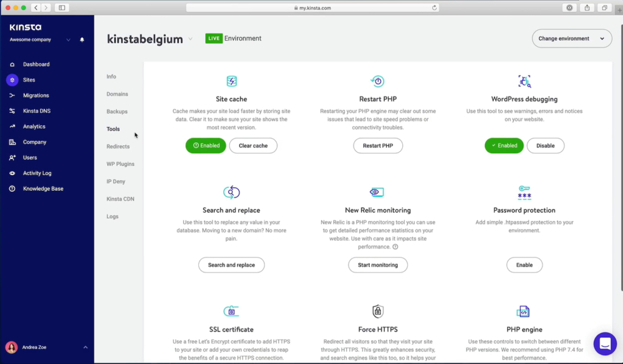Image resolution: width=623 pixels, height=364 pixels.
Task: Open the Backups tab
Action: pos(117,112)
